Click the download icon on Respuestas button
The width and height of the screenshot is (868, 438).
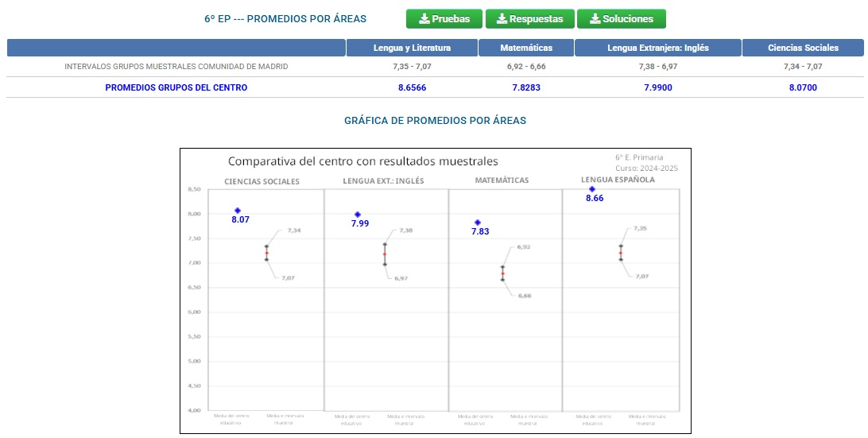[x=502, y=19]
